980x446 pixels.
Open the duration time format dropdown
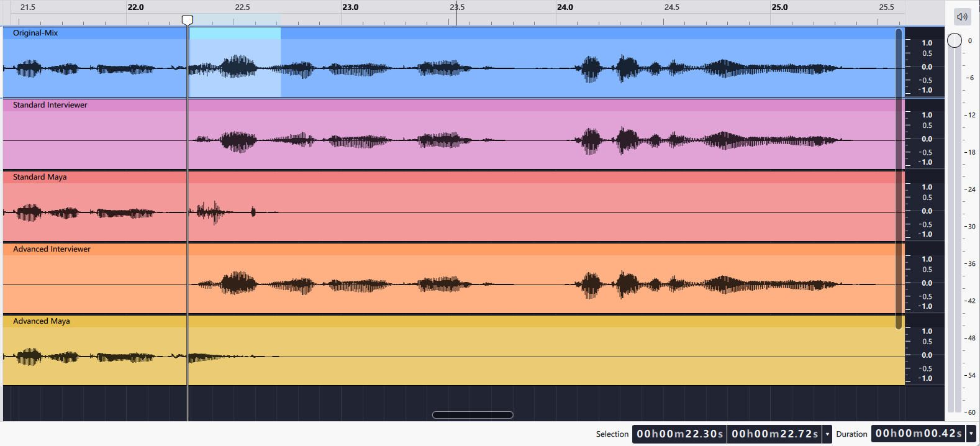(971, 434)
